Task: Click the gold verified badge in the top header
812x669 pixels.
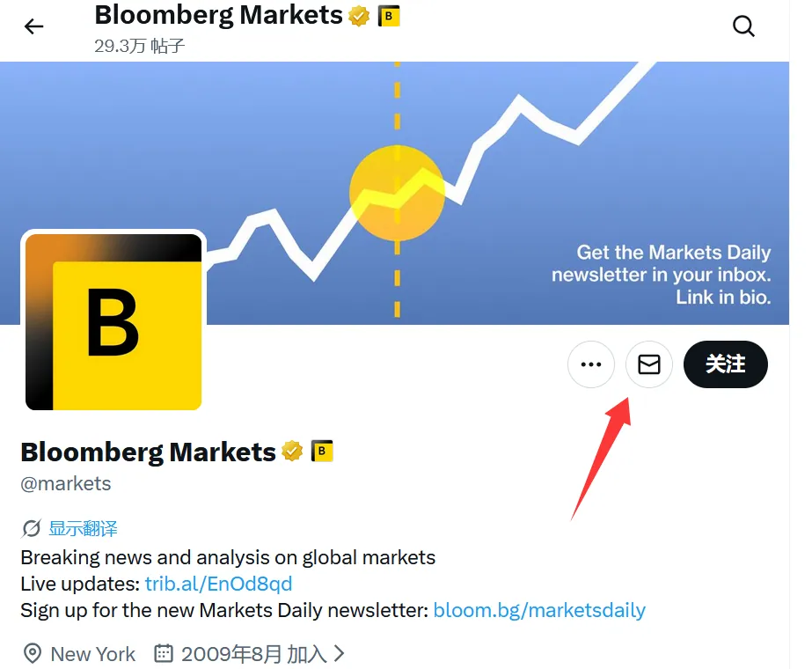Action: point(358,15)
